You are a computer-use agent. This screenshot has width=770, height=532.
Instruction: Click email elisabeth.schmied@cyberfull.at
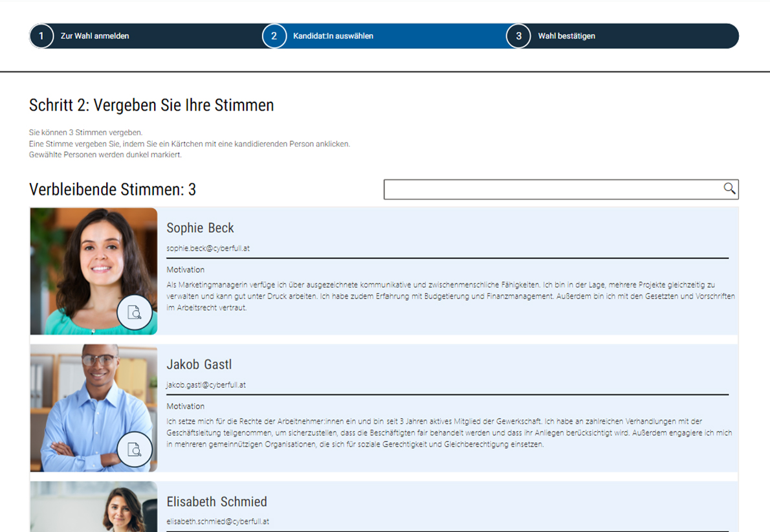217,522
